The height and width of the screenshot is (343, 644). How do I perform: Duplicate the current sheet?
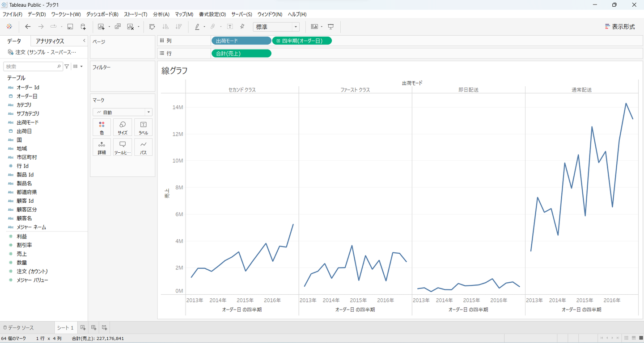click(x=118, y=27)
